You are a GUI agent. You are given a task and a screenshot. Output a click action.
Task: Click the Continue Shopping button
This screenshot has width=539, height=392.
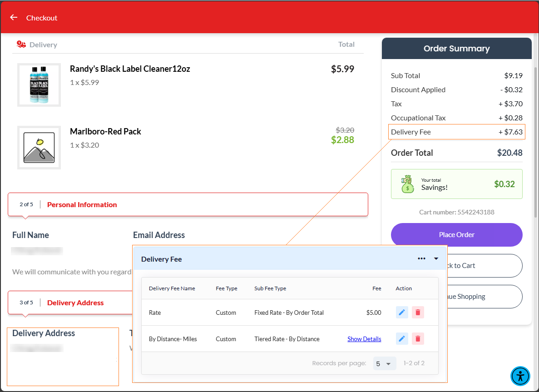pos(485,297)
